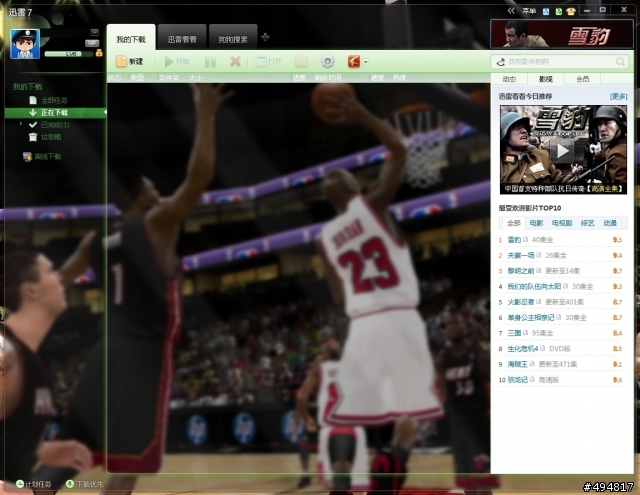Expand the 已完成 tree node arrow

pos(21,124)
